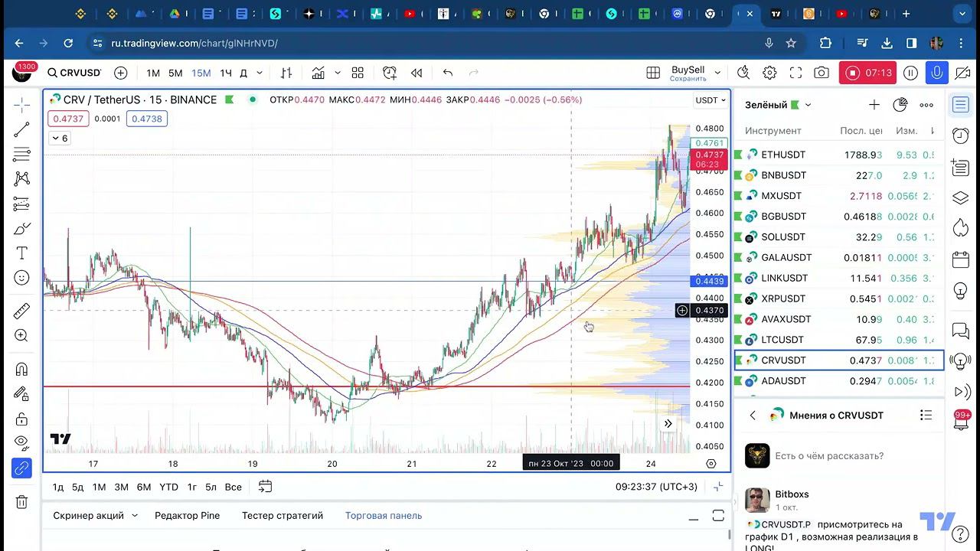Select the YTD date range

coord(168,487)
